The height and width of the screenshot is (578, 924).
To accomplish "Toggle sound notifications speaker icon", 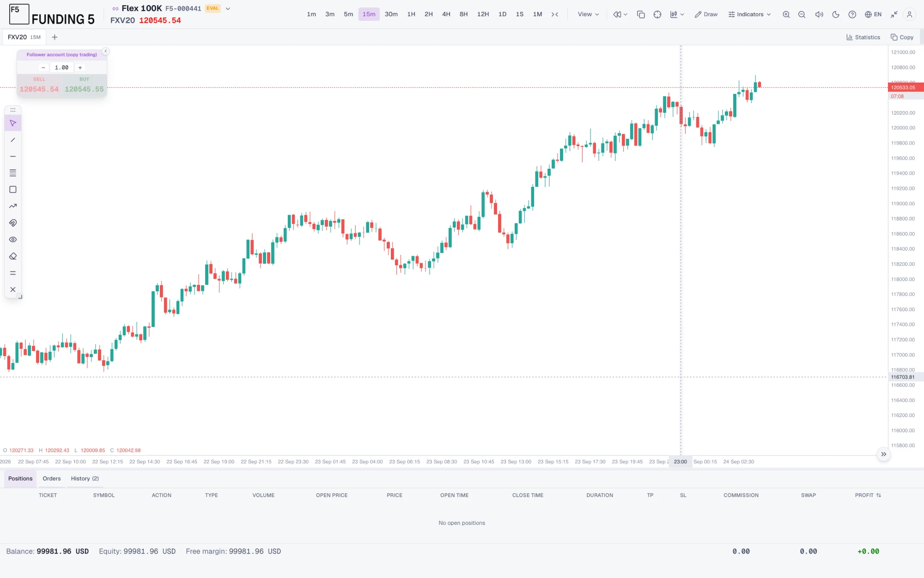I will pos(819,14).
